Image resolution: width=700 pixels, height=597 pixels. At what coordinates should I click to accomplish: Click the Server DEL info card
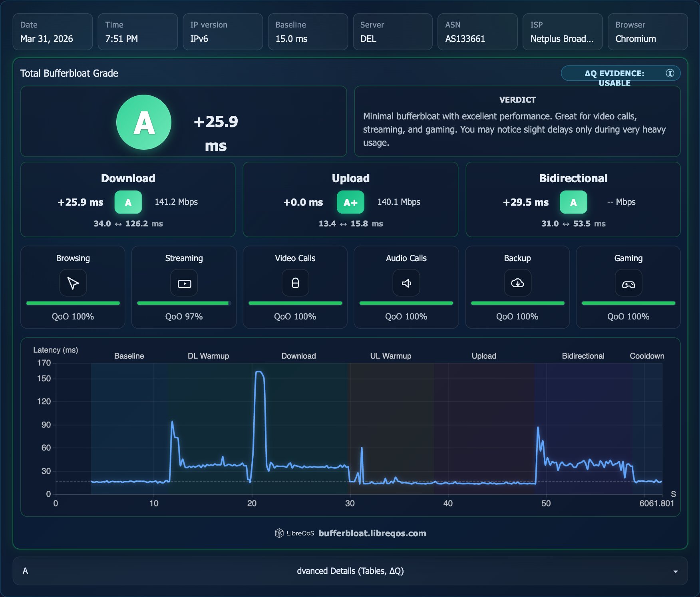(392, 32)
